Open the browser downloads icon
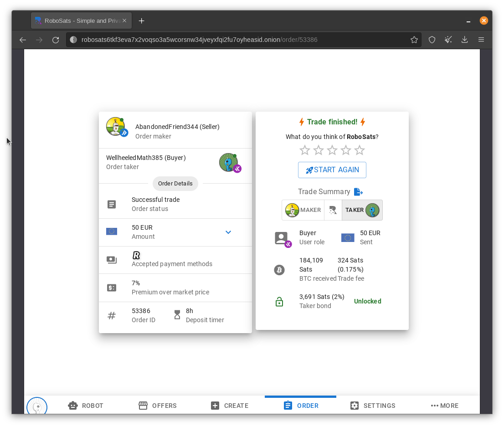The image size is (504, 427). click(x=464, y=40)
